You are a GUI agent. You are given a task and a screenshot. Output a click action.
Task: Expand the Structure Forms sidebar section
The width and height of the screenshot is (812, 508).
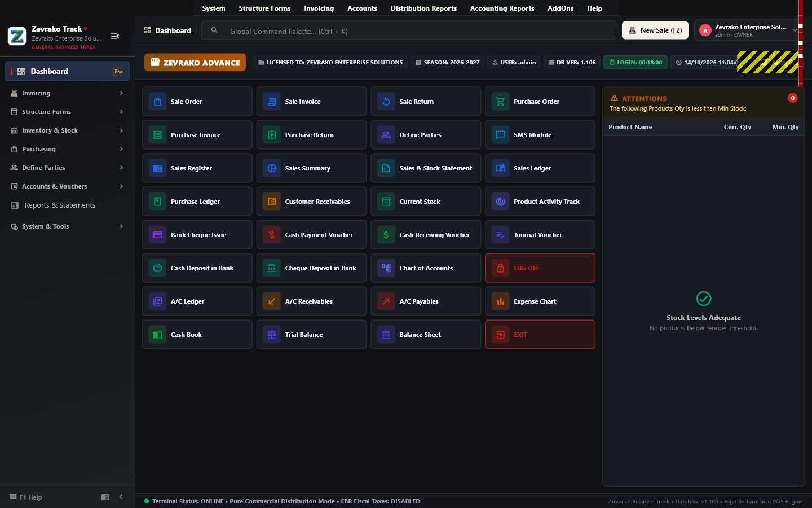(67, 112)
